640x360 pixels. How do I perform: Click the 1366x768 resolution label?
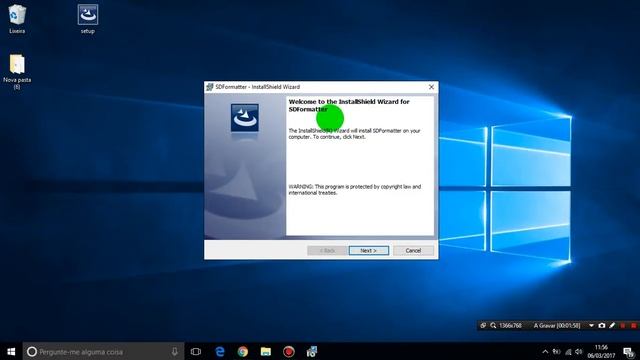(511, 325)
